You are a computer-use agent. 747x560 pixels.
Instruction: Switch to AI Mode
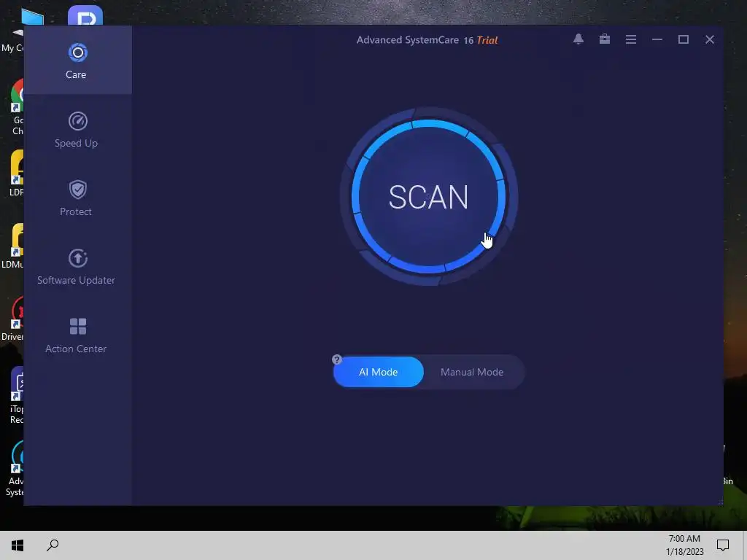coord(379,372)
